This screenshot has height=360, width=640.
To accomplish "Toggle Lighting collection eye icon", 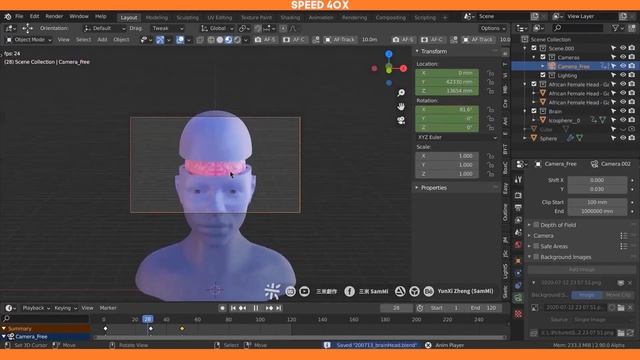I will tap(623, 75).
